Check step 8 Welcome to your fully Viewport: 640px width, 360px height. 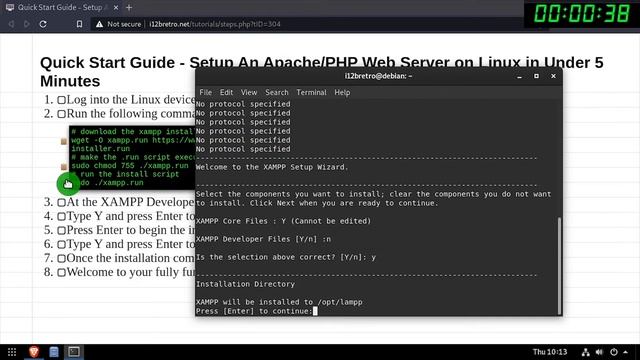tap(62, 272)
